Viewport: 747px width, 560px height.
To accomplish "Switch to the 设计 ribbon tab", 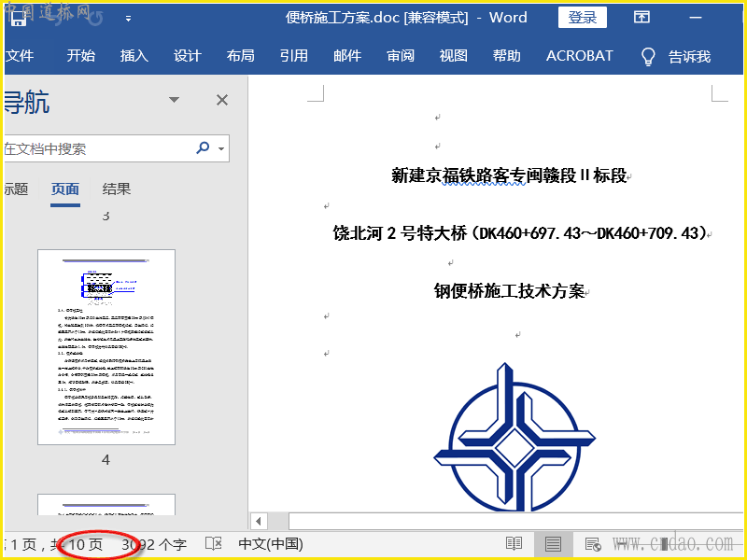I will coord(188,56).
